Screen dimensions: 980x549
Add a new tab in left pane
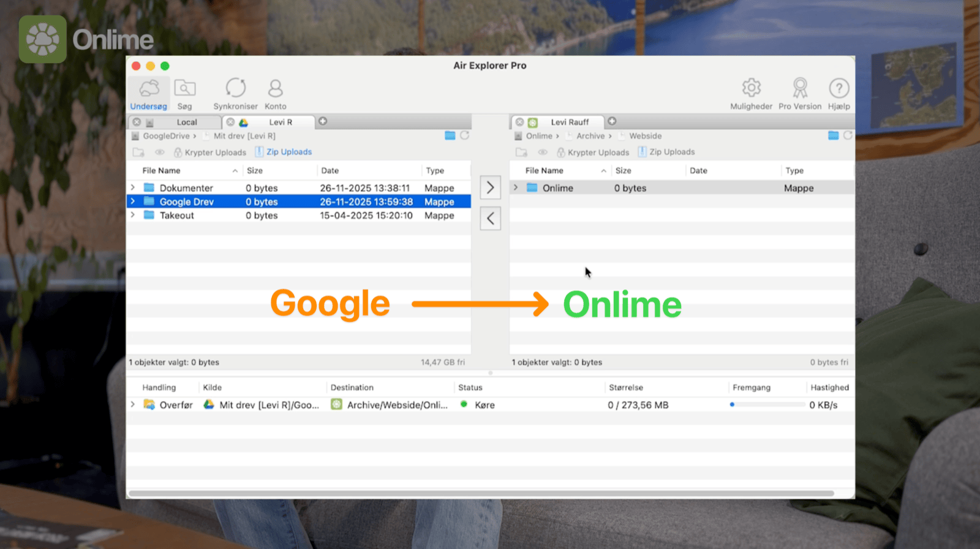(323, 121)
